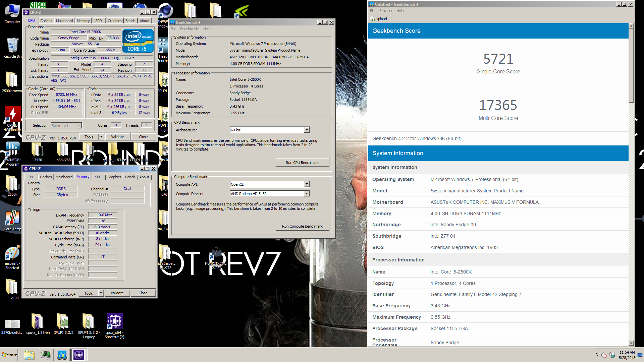Open mspaint Shortcut desktop icon
Screen dimensions: 644x362
tap(12, 257)
